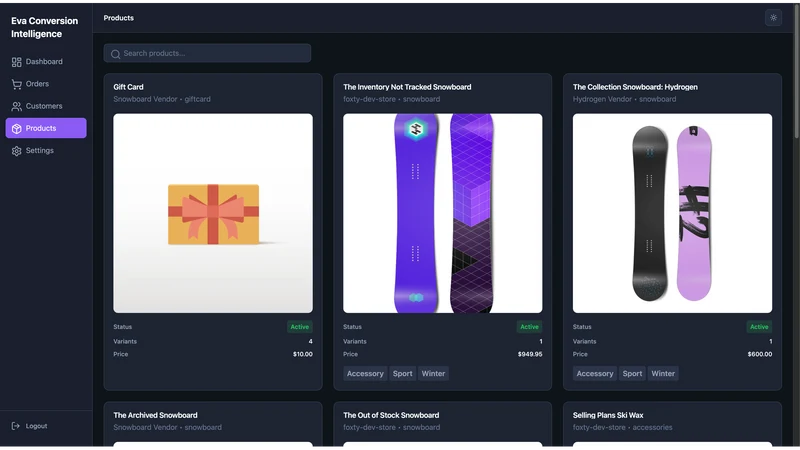The image size is (800, 450).
Task: Click The Archived Snowboard title
Action: click(155, 415)
